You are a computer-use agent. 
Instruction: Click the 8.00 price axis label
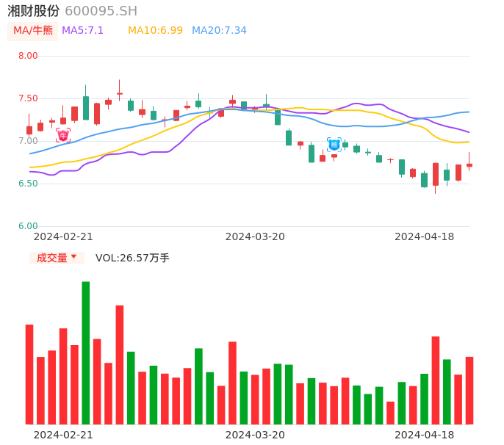tap(28, 56)
